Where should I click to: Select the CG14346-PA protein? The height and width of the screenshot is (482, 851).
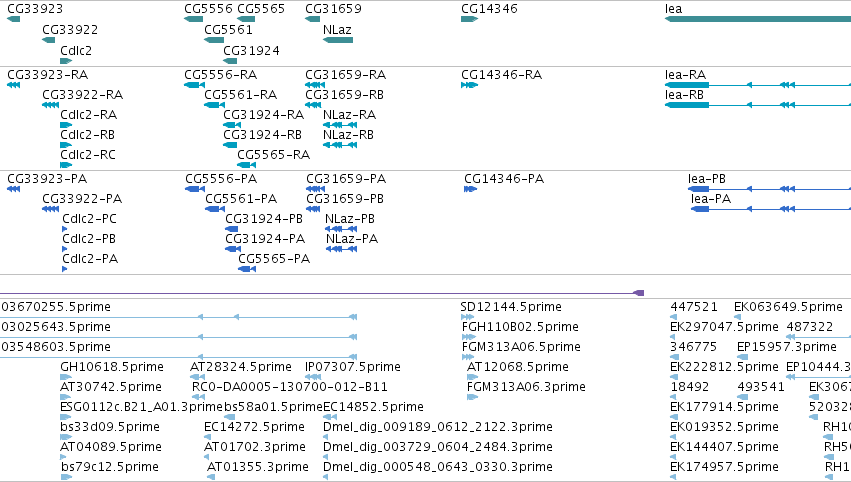[x=504, y=179]
